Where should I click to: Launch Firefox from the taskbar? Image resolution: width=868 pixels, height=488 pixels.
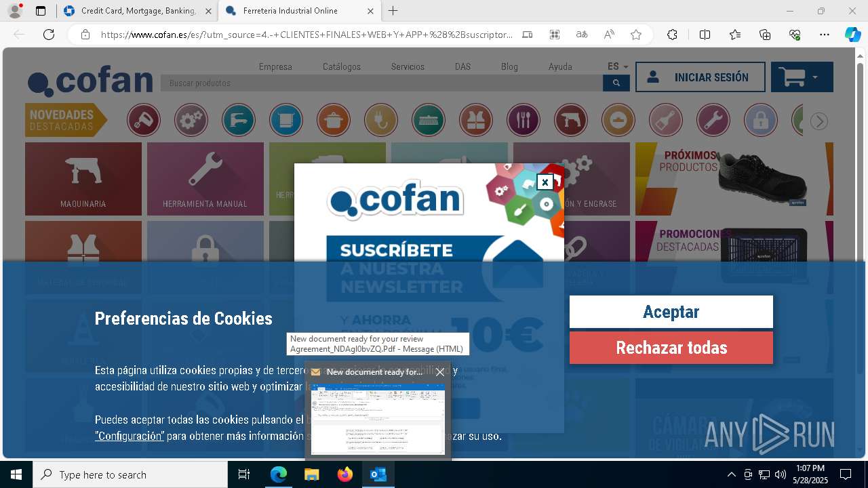click(x=345, y=474)
